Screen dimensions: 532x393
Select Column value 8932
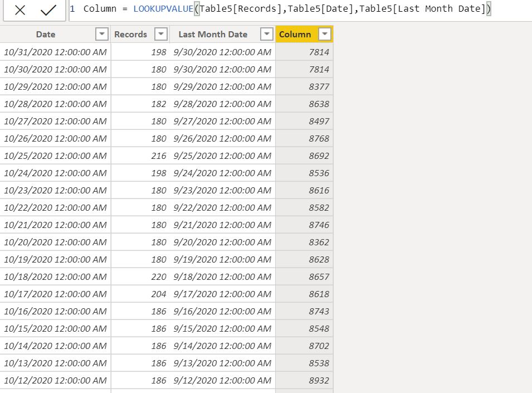304,380
